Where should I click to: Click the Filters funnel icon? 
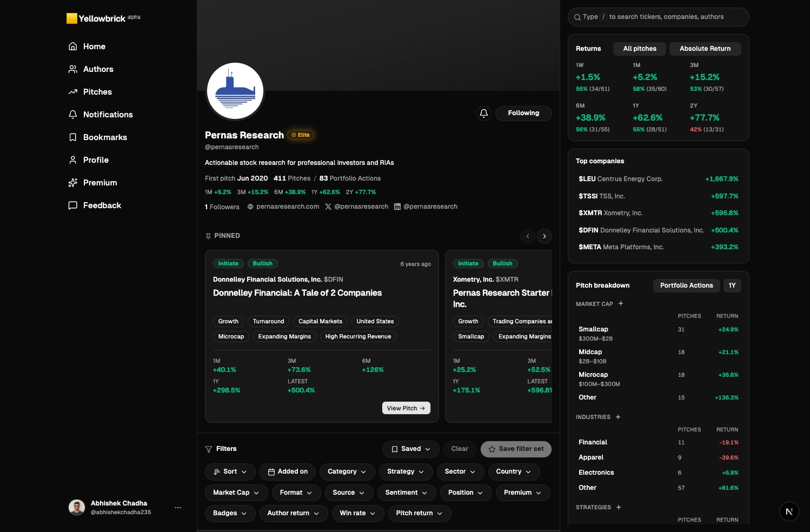point(209,449)
